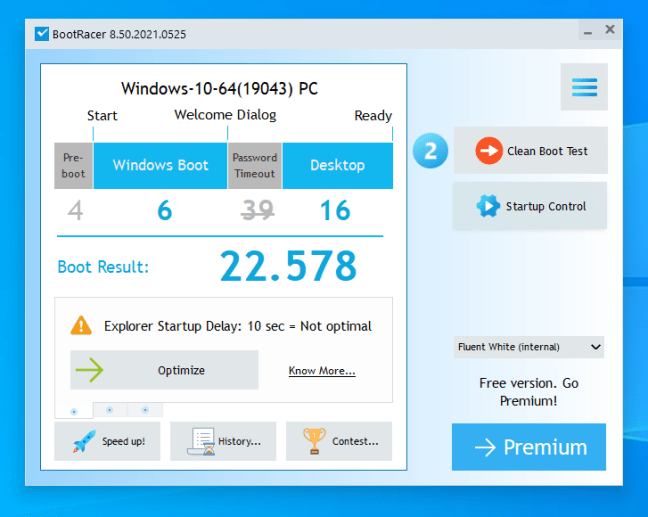Click the Optimize button

pyautogui.click(x=164, y=370)
